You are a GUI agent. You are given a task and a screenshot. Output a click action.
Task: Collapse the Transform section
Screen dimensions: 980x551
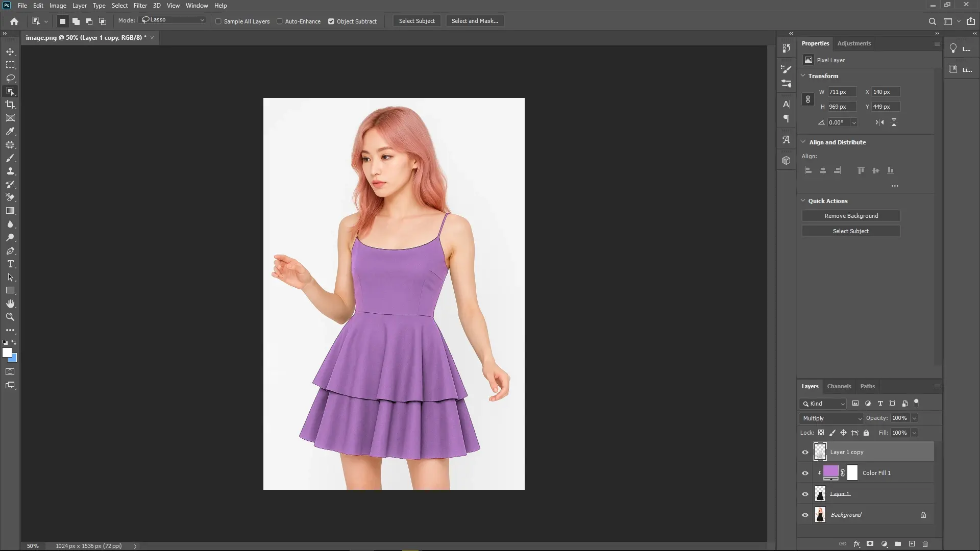[803, 76]
